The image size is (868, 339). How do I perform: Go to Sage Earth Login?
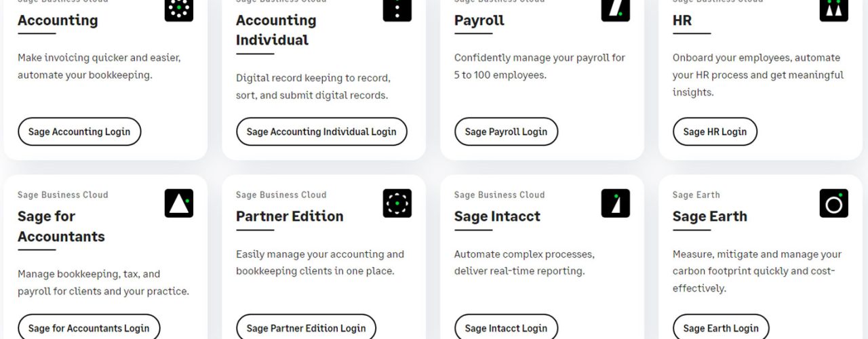[x=721, y=327]
